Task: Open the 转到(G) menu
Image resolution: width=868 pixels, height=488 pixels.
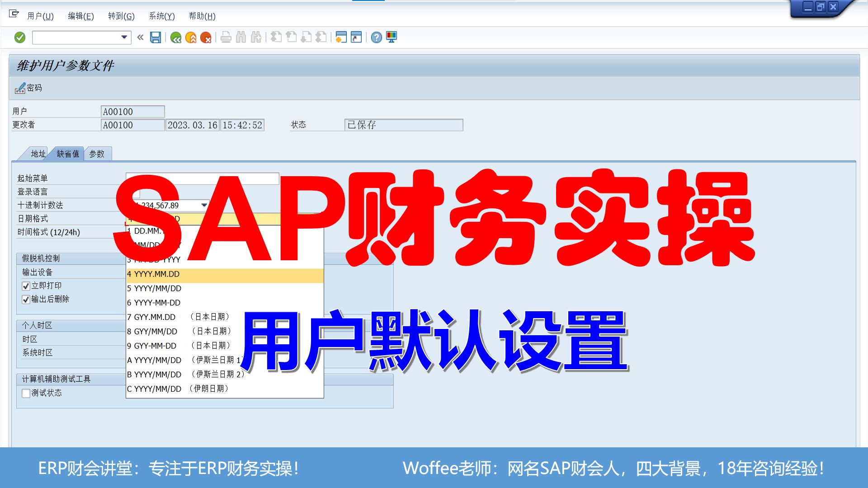Action: tap(121, 16)
